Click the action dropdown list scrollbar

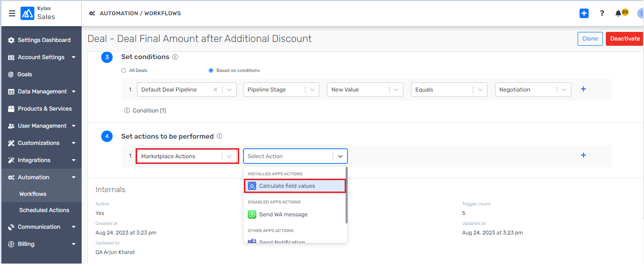tap(347, 195)
